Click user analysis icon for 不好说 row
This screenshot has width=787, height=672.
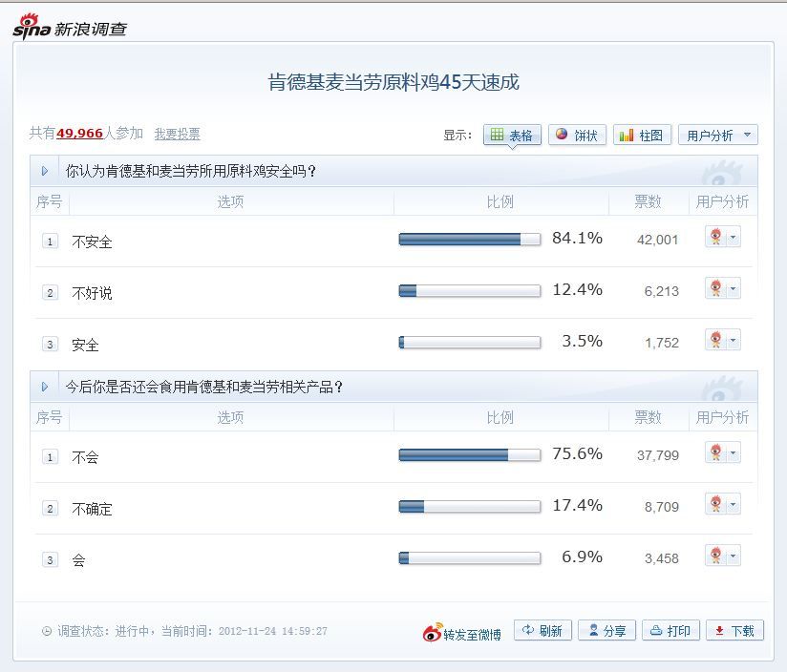point(716,288)
